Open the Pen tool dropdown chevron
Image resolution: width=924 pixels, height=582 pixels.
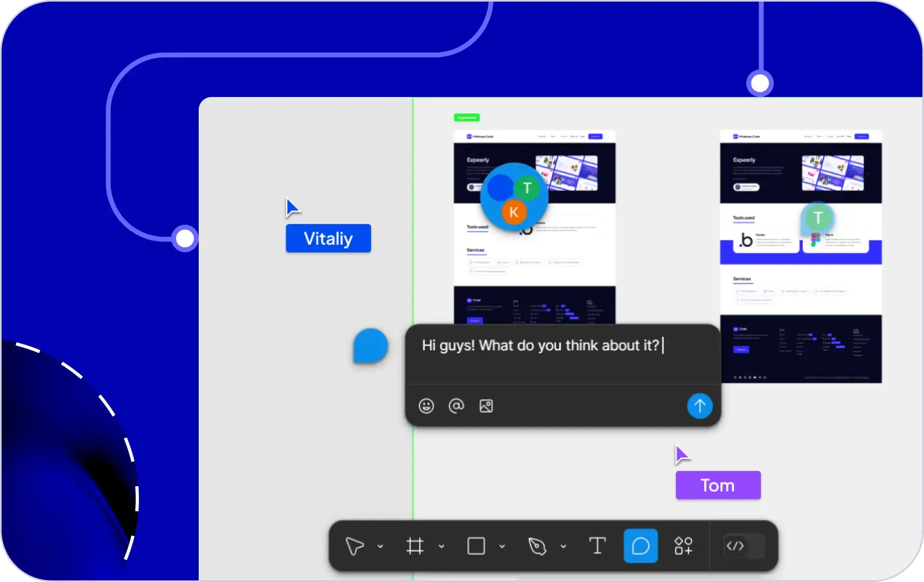[563, 546]
